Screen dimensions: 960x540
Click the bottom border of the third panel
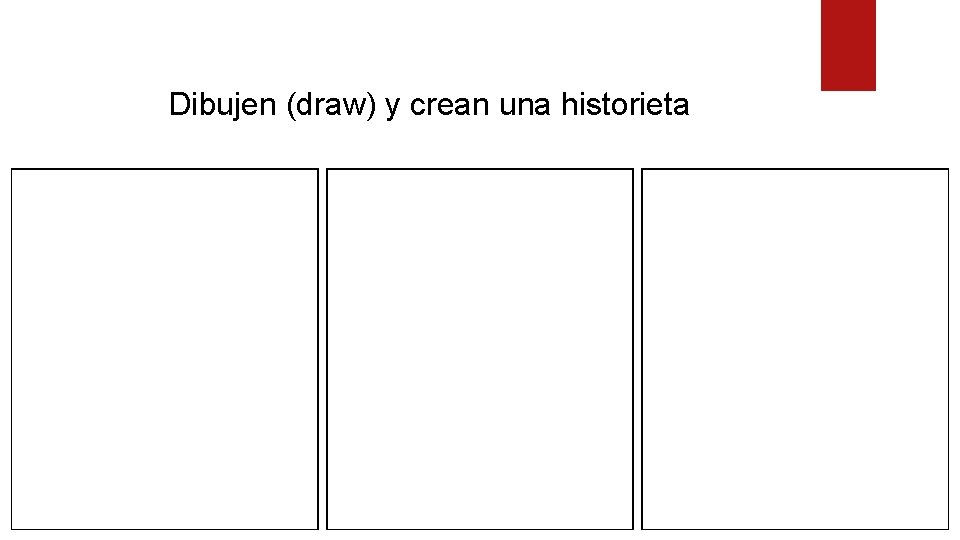[x=795, y=529]
